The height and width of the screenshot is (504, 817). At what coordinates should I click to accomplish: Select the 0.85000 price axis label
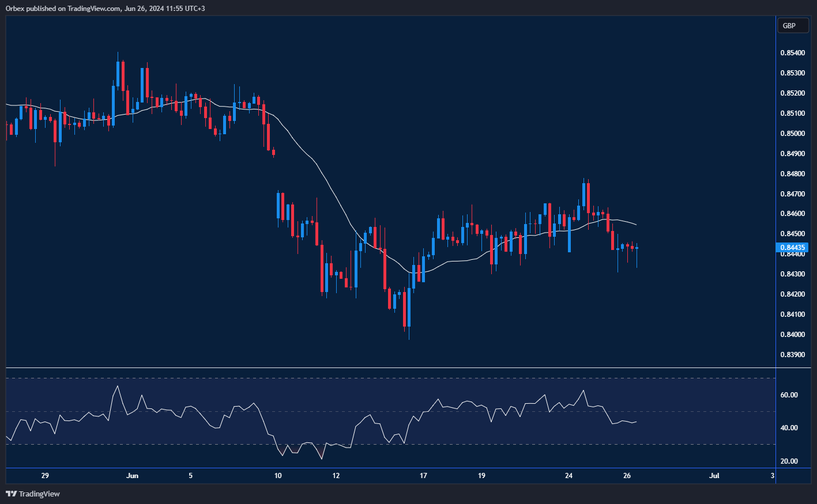click(x=792, y=134)
